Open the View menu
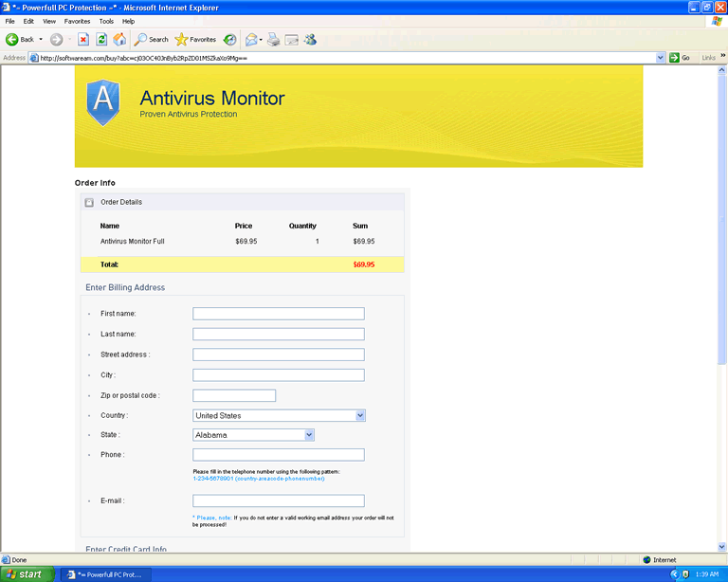This screenshot has width=728, height=582. coord(49,21)
